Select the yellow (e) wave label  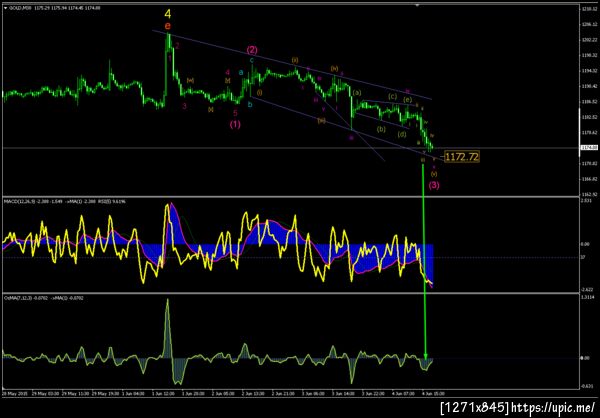point(407,100)
